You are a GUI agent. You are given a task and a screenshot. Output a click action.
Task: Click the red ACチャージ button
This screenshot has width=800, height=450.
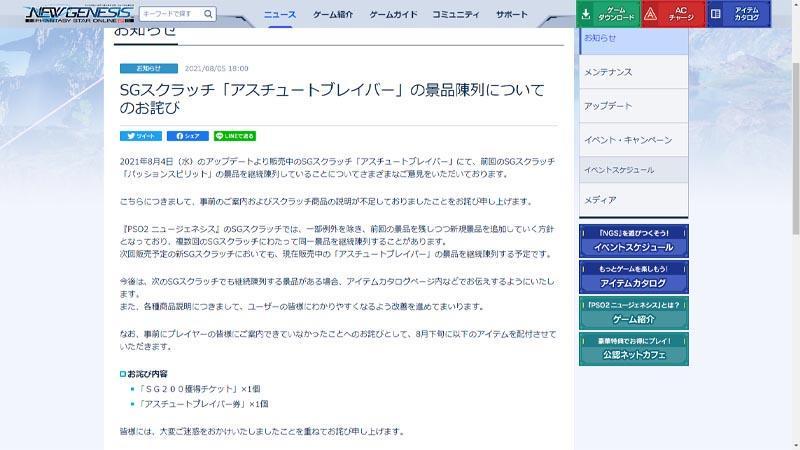coord(673,14)
